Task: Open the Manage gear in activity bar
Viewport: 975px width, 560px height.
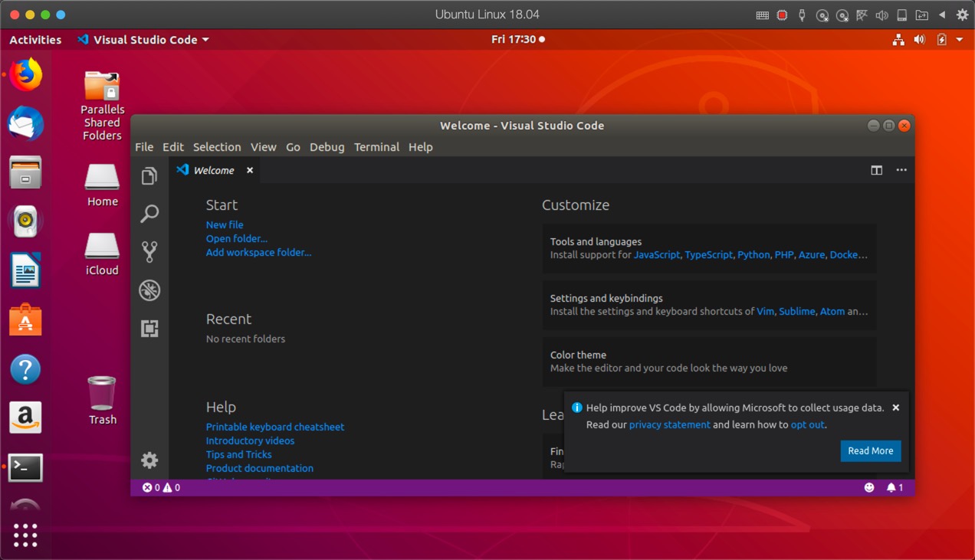Action: pos(149,460)
